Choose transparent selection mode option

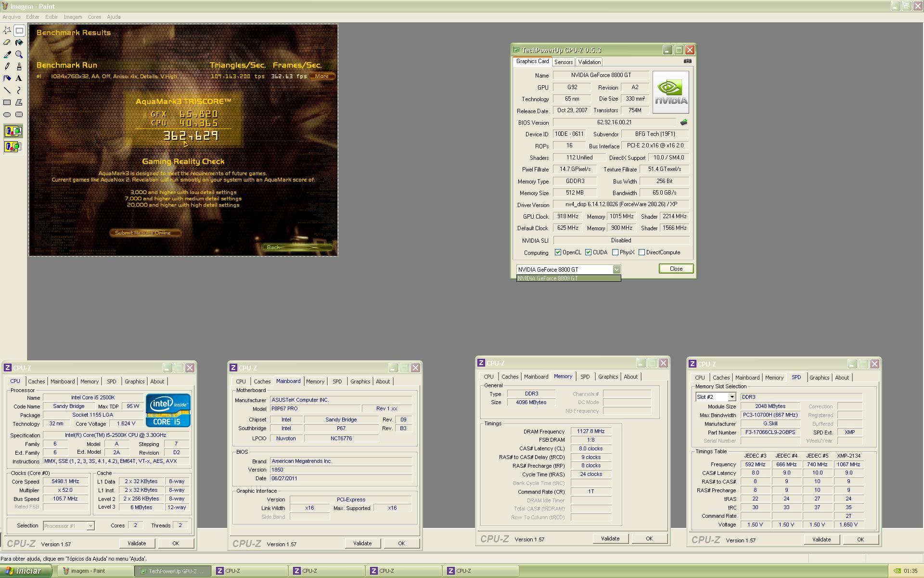13,146
